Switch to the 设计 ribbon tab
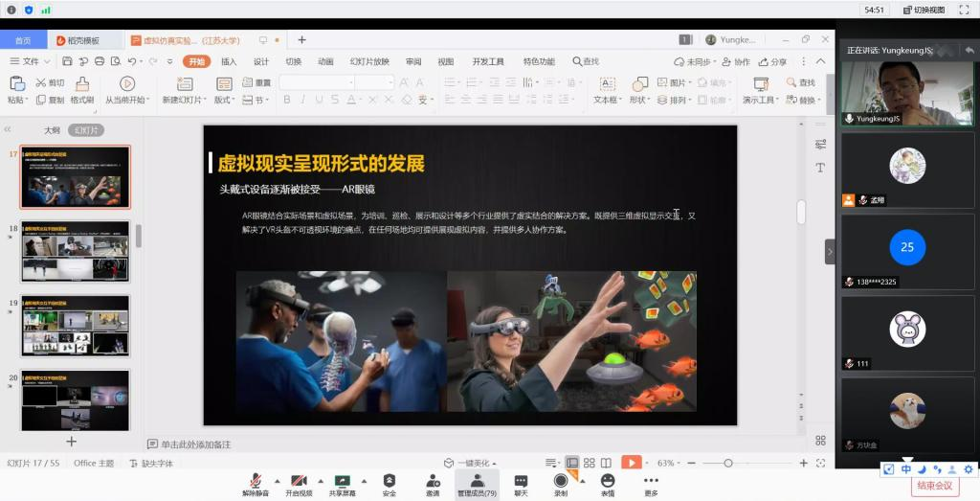Screen dimensions: 980x501 261,61
